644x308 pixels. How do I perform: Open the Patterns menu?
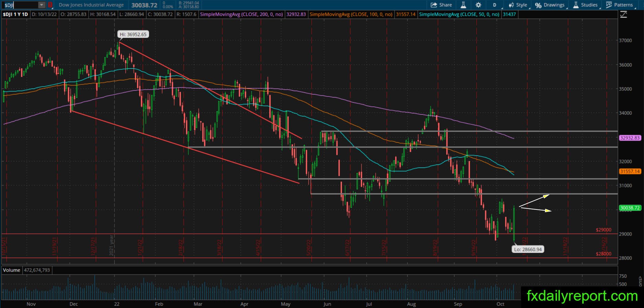click(x=620, y=5)
